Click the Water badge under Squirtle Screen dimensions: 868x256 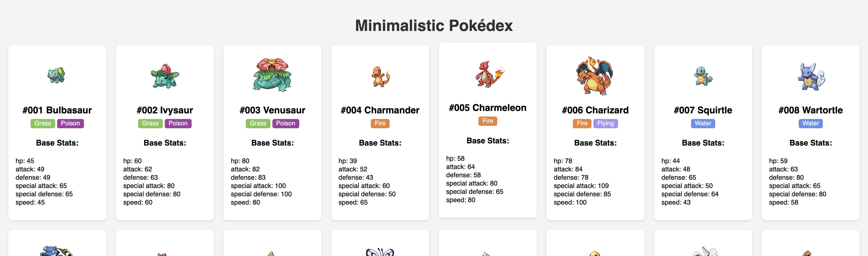click(x=703, y=123)
